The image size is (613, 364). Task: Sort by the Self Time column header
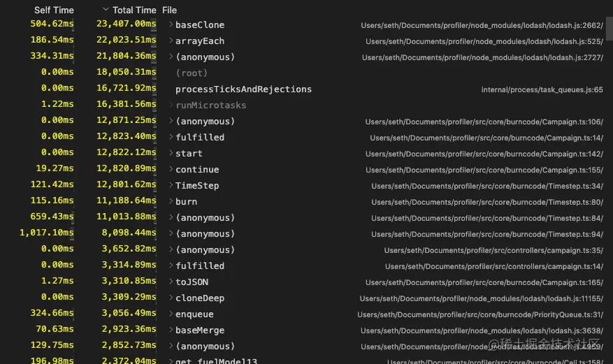click(54, 10)
